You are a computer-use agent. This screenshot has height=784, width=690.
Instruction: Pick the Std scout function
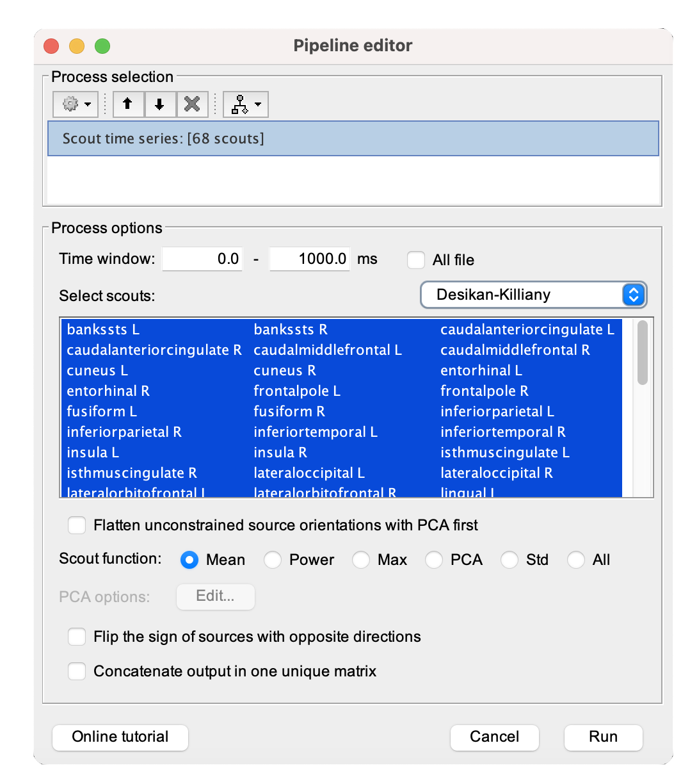point(509,560)
